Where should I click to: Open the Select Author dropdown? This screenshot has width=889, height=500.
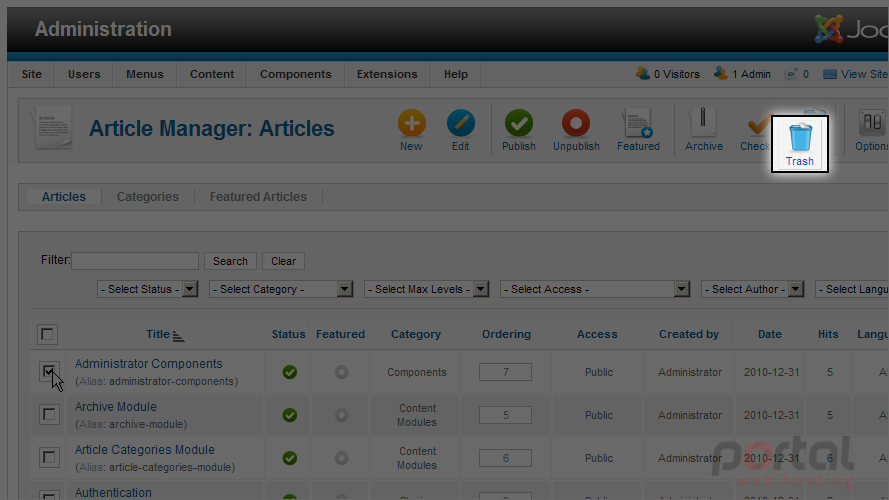(752, 289)
